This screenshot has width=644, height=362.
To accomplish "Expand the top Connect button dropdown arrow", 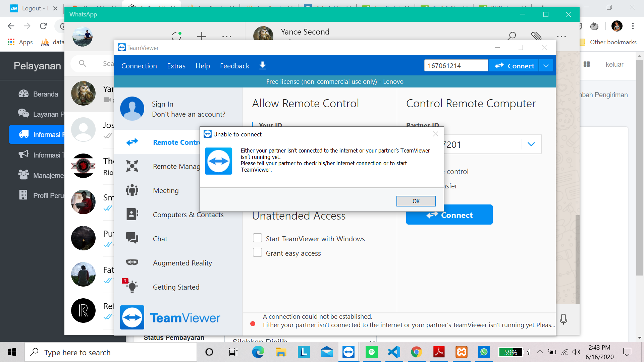I will (x=546, y=66).
